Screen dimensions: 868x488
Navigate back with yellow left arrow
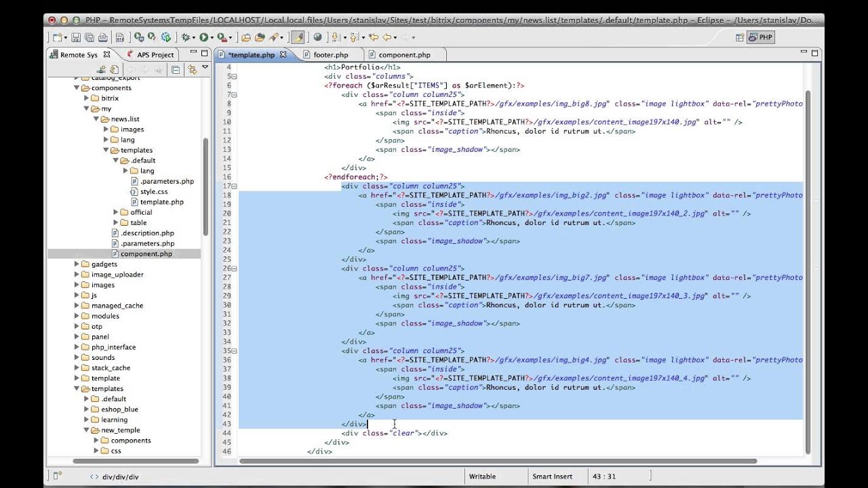click(388, 37)
